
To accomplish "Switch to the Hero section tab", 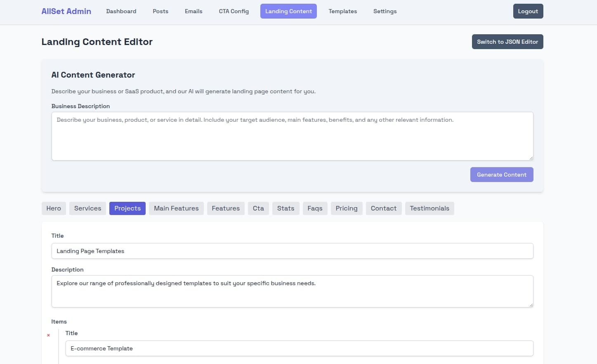I will (x=54, y=208).
